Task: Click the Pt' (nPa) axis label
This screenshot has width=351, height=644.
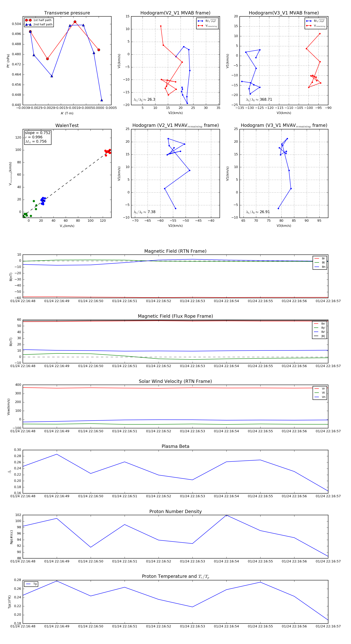Action: click(8, 61)
